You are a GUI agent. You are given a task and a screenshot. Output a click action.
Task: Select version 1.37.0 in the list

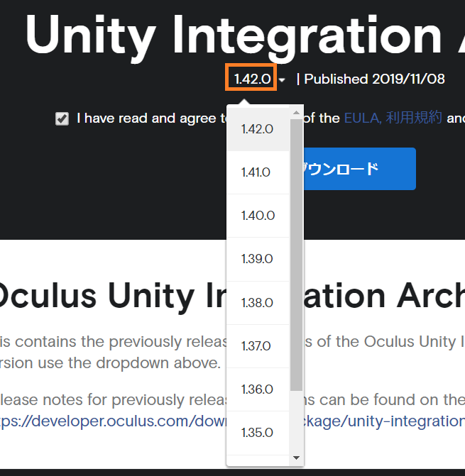[258, 346]
